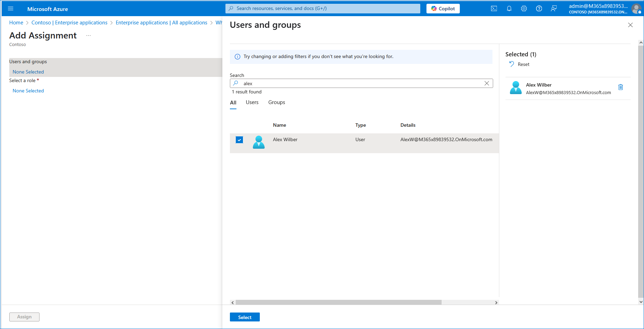Switch to the Users tab
Image resolution: width=644 pixels, height=329 pixels.
[252, 102]
